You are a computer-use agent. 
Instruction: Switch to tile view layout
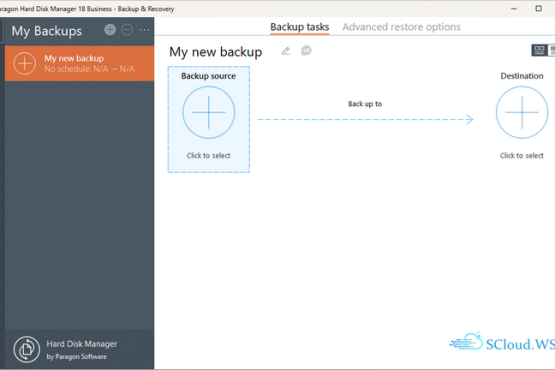tap(539, 50)
